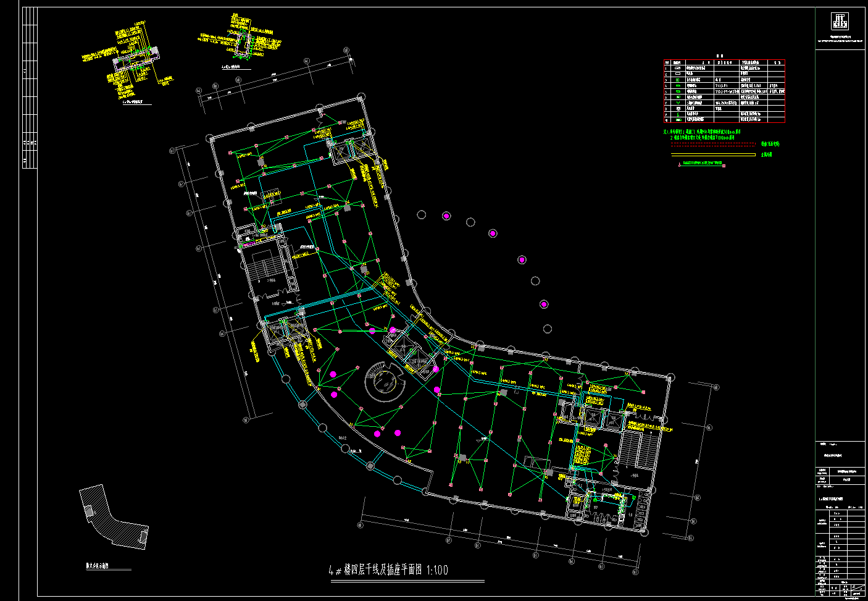Click the spiral staircase in the floor plan
The height and width of the screenshot is (601, 868).
385,380
